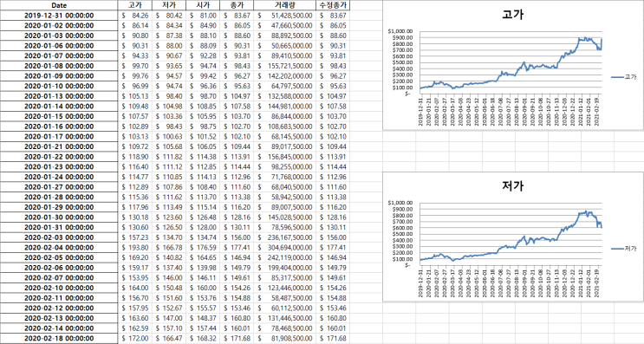Select the 저가 value 137.40
The height and width of the screenshot is (344, 644).
coord(169,268)
